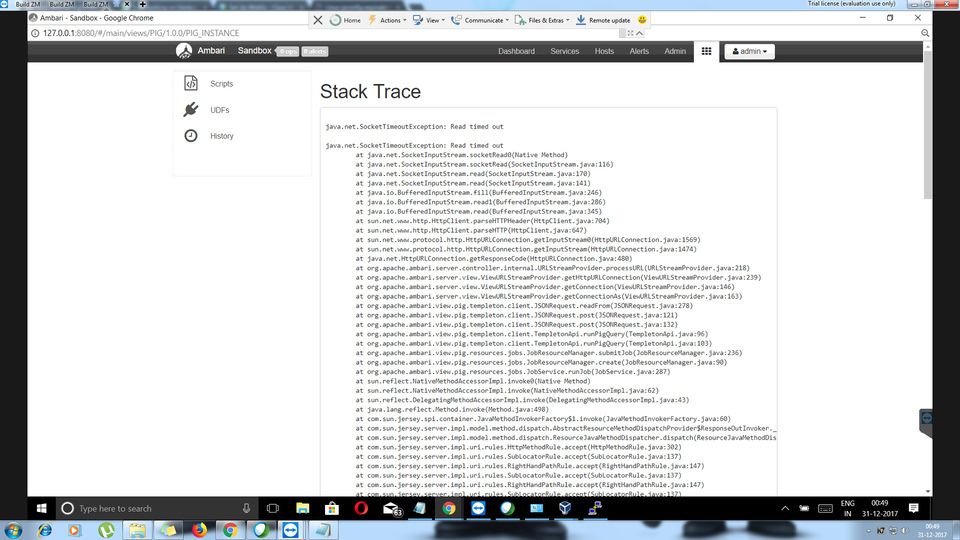Open the admin user dropdown
Viewport: 960px width, 540px height.
point(749,51)
